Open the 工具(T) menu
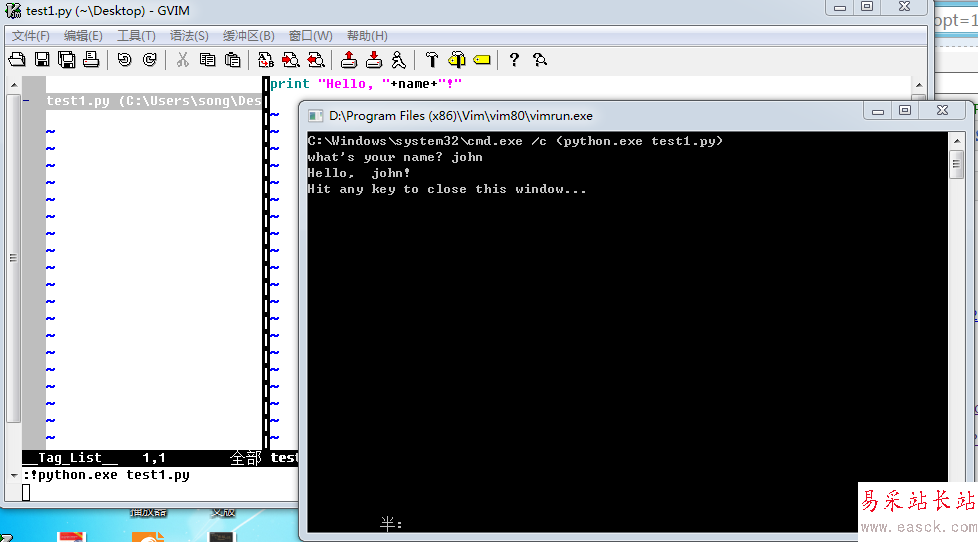 tap(136, 36)
